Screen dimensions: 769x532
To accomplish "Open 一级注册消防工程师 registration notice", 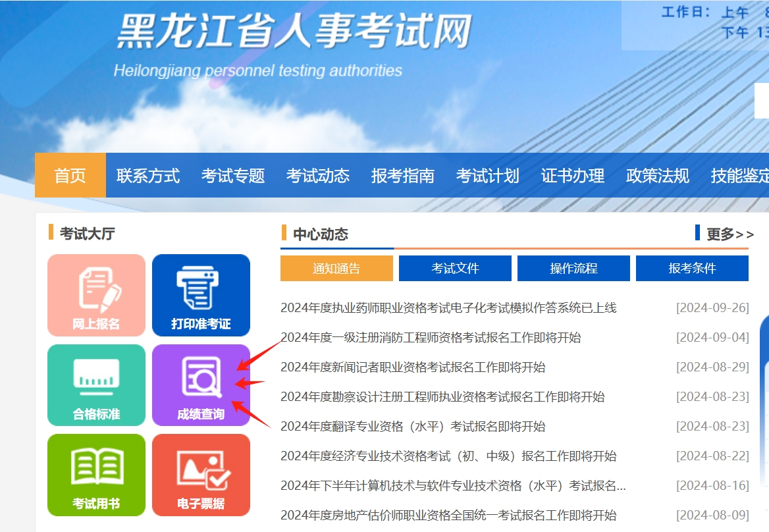I will coord(431,338).
